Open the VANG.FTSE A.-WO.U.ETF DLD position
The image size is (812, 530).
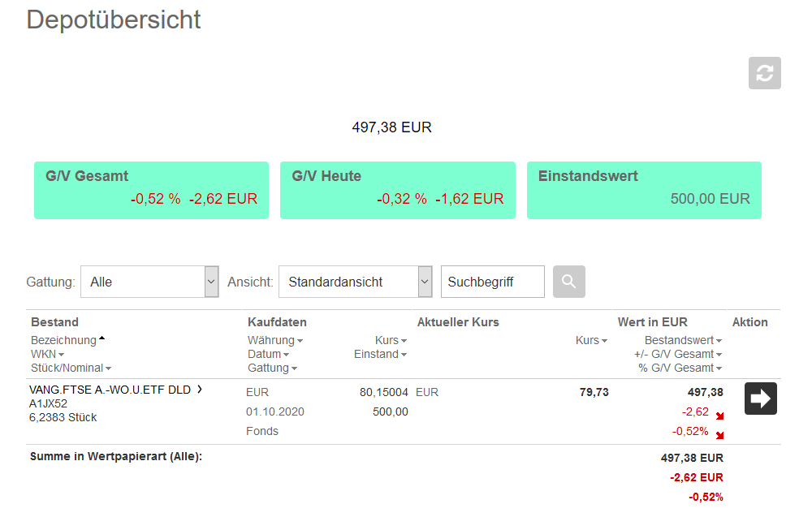(110, 390)
